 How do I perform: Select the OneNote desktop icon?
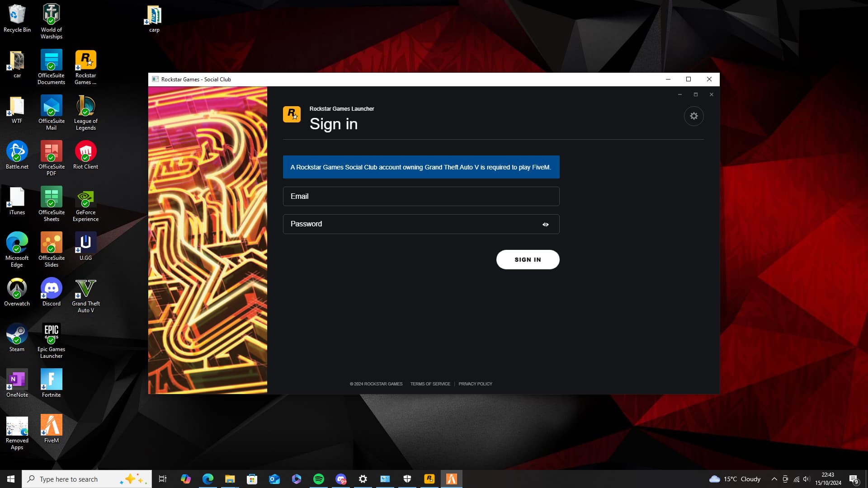pyautogui.click(x=17, y=384)
